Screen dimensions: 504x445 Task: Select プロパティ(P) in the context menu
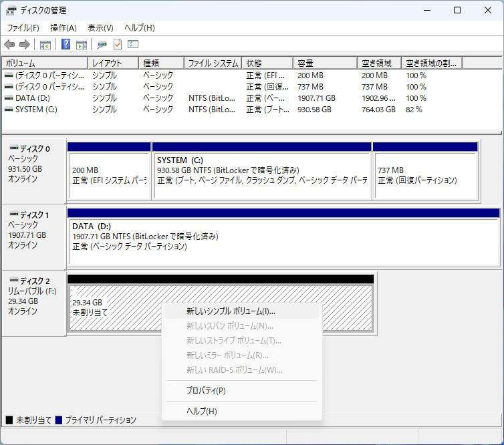[x=206, y=390]
